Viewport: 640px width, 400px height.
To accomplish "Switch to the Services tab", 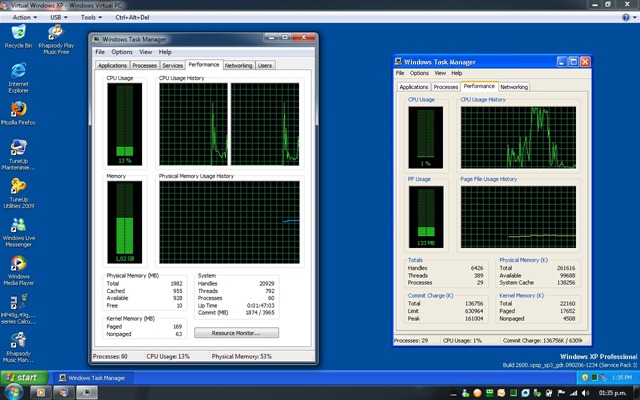I will tap(173, 65).
